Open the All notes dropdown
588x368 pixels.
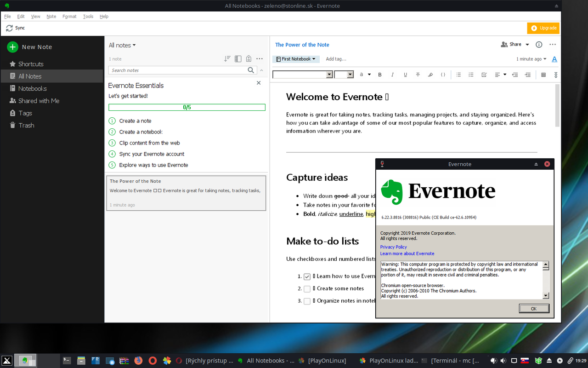pos(122,45)
